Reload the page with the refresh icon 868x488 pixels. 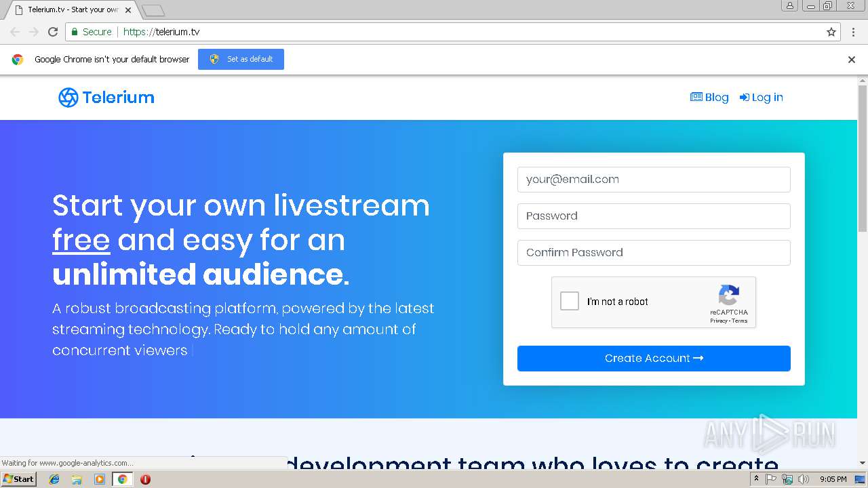pyautogui.click(x=53, y=32)
